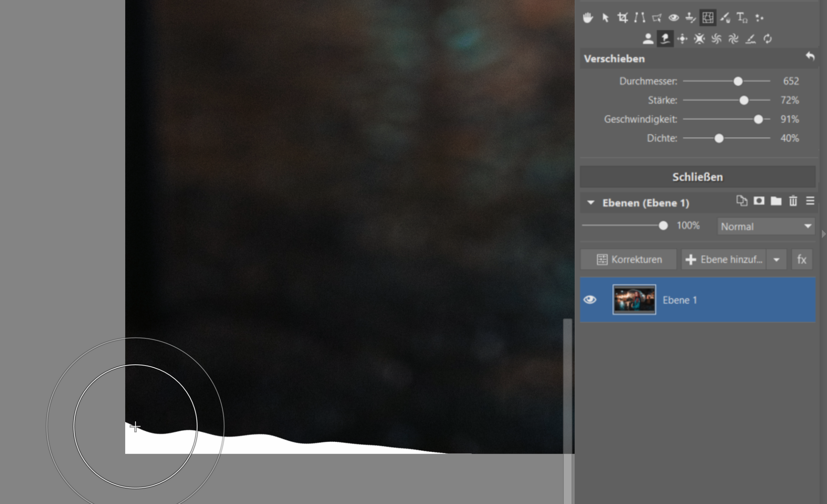
Task: Select the Hand pan tool
Action: coord(588,18)
